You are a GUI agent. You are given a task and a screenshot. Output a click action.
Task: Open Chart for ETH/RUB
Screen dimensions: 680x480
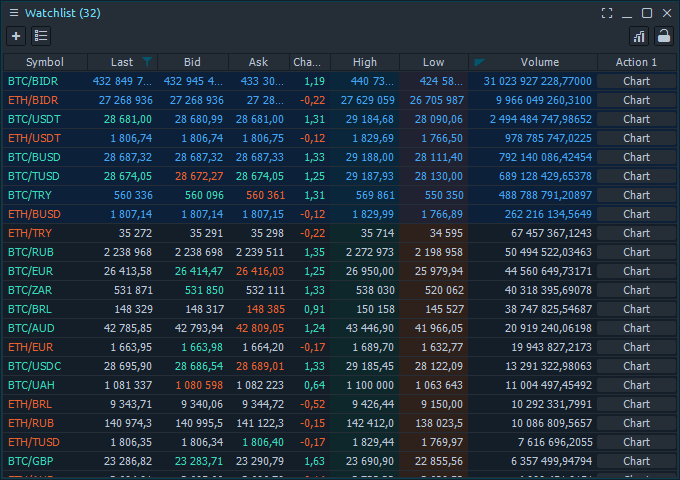point(636,423)
